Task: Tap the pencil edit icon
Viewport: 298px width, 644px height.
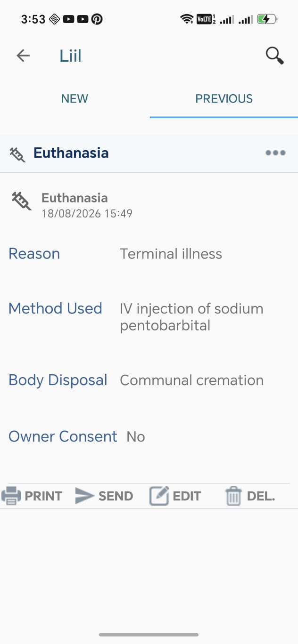Action: (x=159, y=496)
